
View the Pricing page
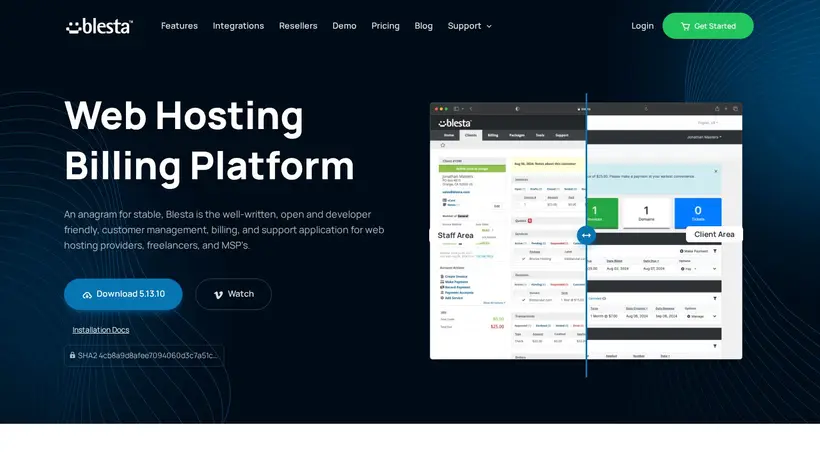385,26
